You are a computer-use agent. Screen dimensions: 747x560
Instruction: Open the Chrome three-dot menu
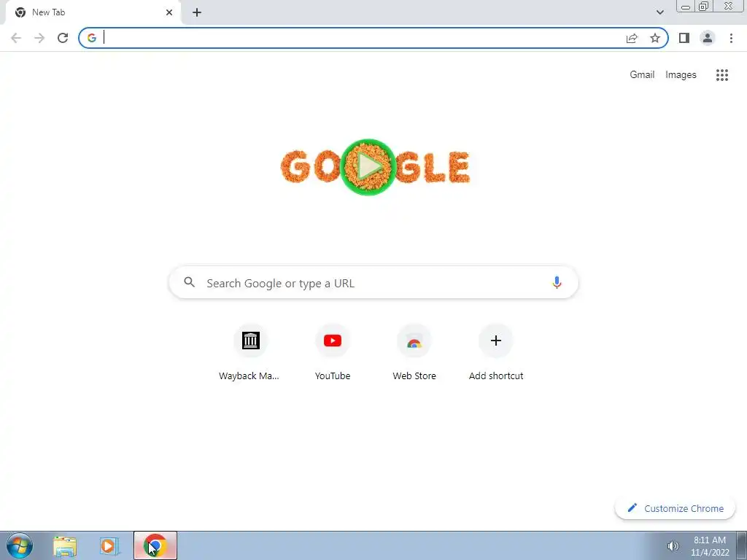click(731, 38)
